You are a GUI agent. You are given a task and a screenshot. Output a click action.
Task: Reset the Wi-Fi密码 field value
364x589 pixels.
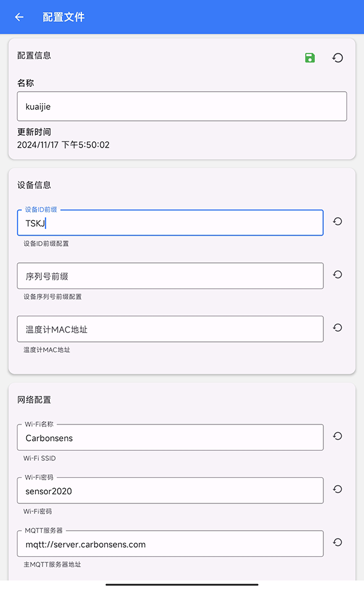click(x=337, y=489)
